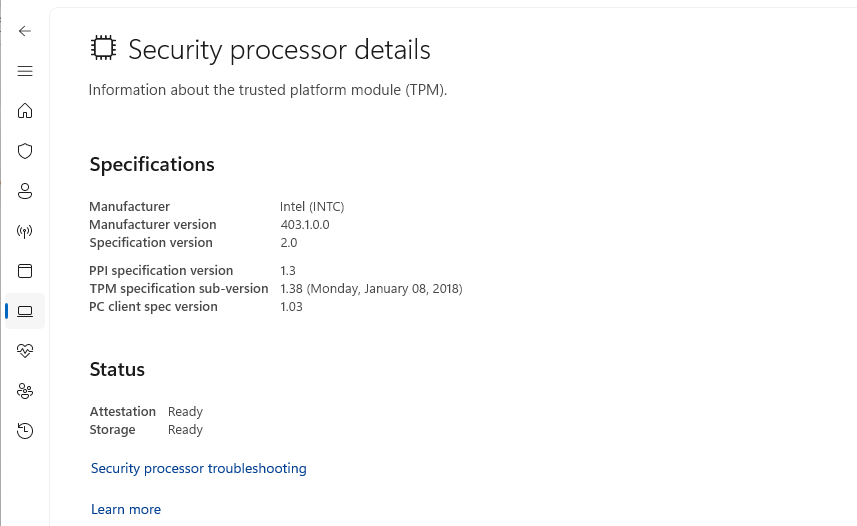
Task: Open App & browser control
Action: 25,271
